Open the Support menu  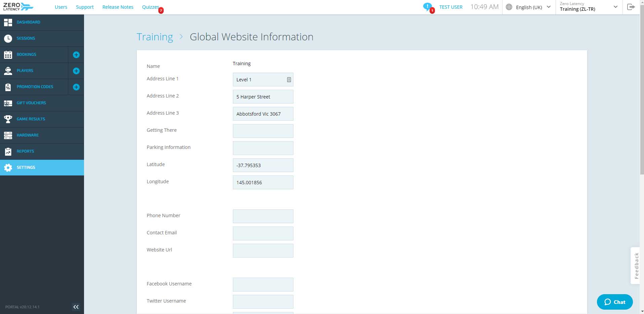85,7
